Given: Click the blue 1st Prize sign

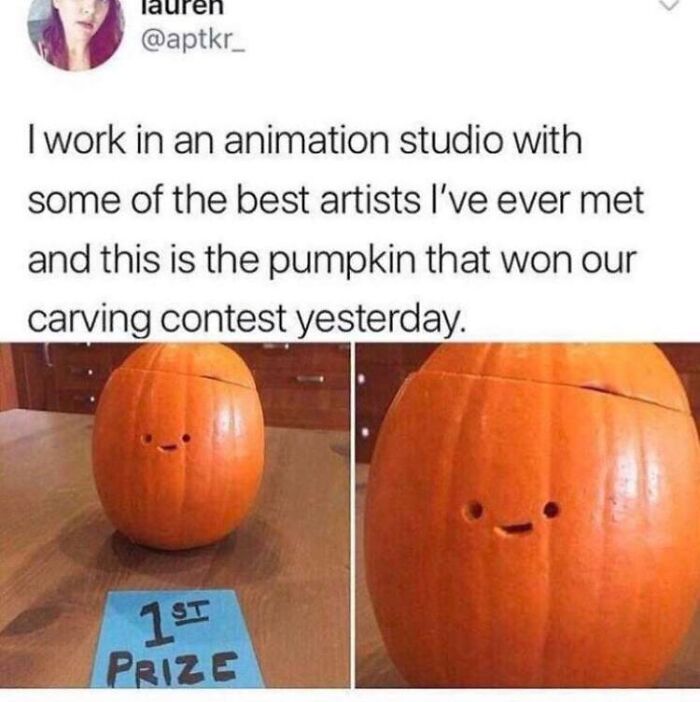Looking at the screenshot, I should pos(177,639).
